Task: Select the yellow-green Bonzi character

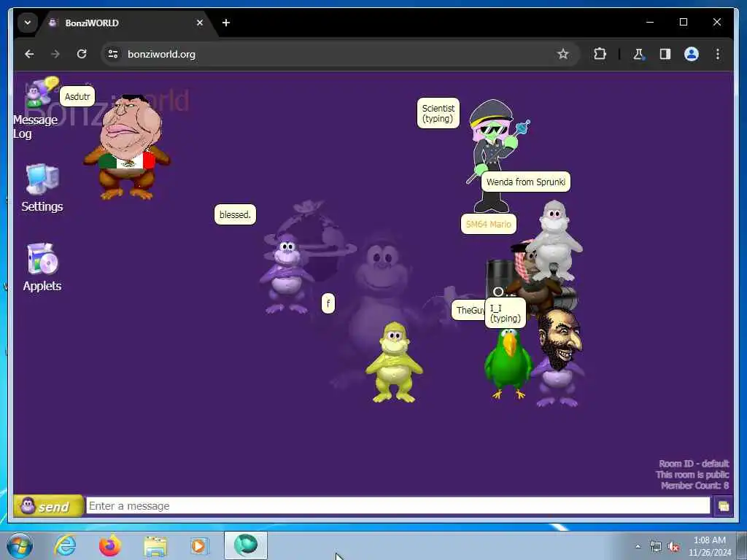Action: 394,362
